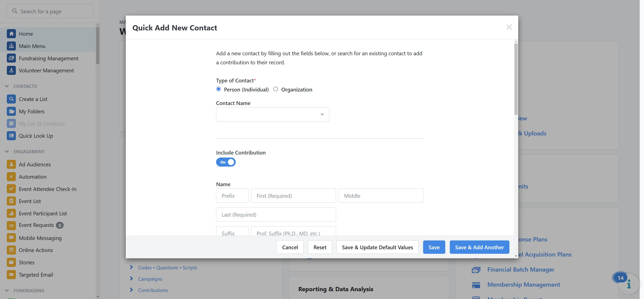Click the Volunteer Management icon
Image resolution: width=644 pixels, height=299 pixels.
point(11,71)
